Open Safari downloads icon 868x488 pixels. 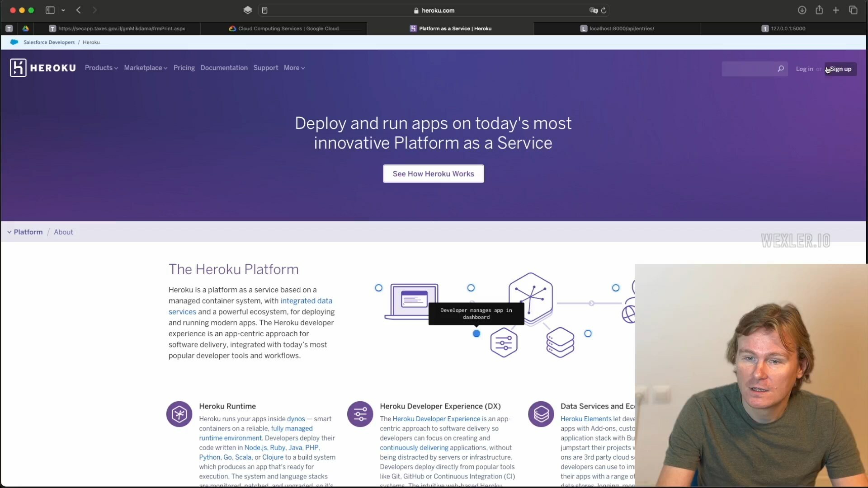pos(802,10)
